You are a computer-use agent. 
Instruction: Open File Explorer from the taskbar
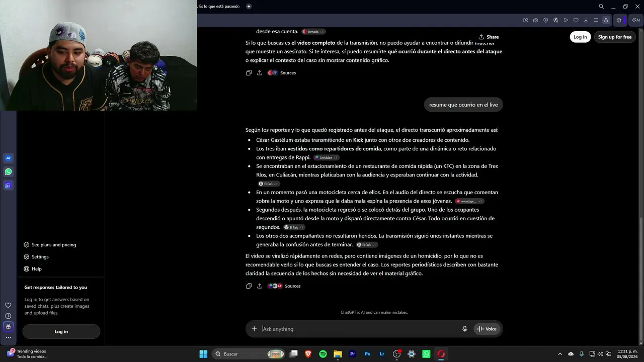338,354
